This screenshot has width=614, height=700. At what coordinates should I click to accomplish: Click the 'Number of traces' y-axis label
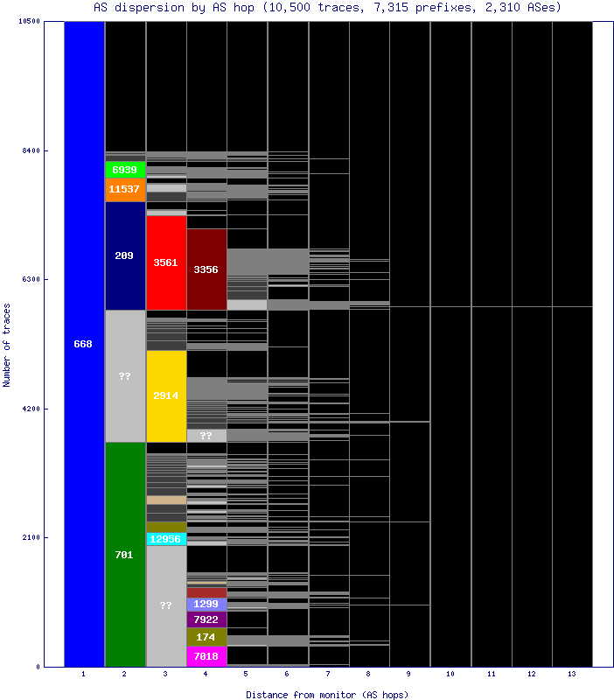coord(7,345)
